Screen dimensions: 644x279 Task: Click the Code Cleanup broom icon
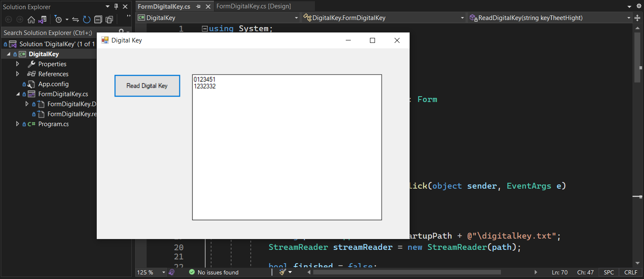(282, 272)
